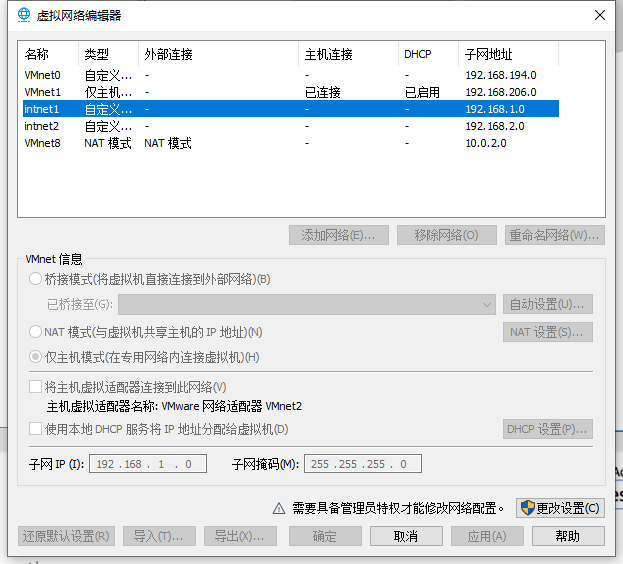Select the intnet1 network row
Image resolution: width=623 pixels, height=564 pixels.
coord(291,109)
